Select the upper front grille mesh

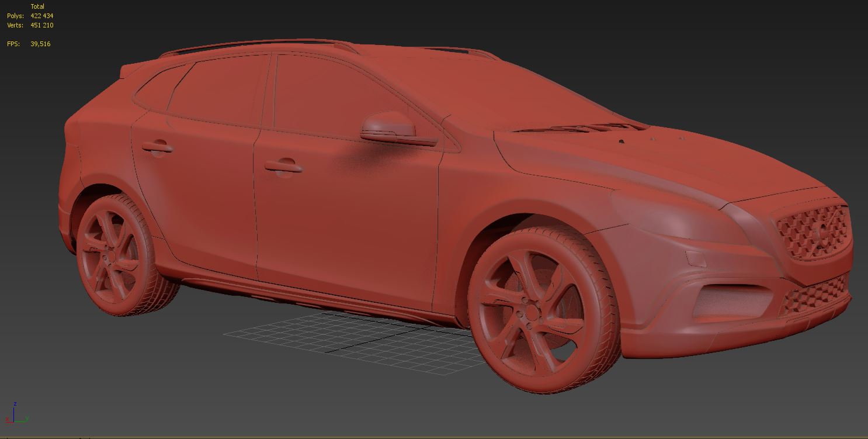click(x=813, y=231)
